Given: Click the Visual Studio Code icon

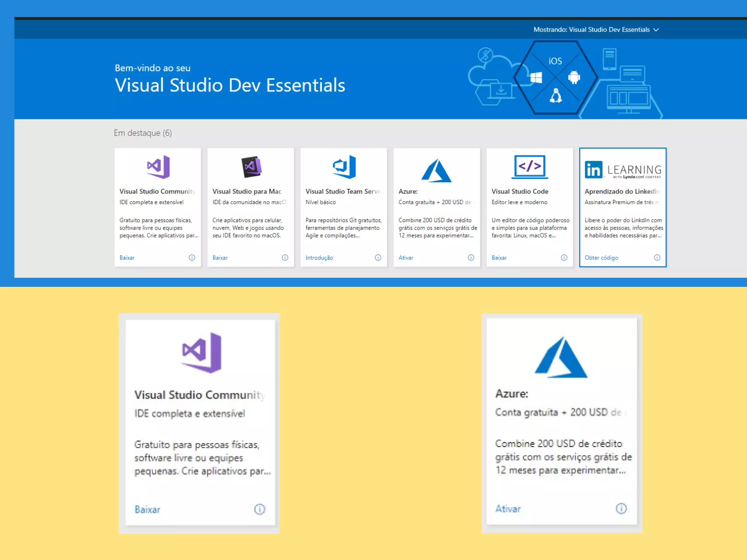Looking at the screenshot, I should tap(530, 167).
